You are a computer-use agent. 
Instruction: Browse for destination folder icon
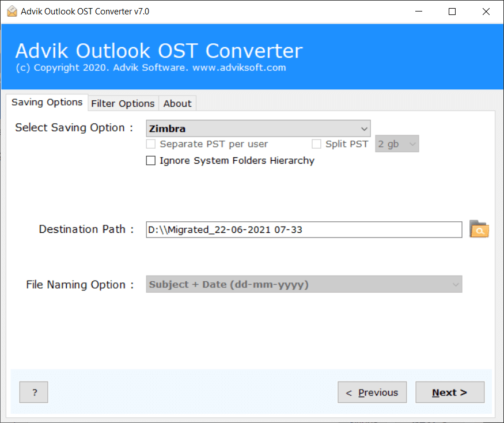pos(479,229)
